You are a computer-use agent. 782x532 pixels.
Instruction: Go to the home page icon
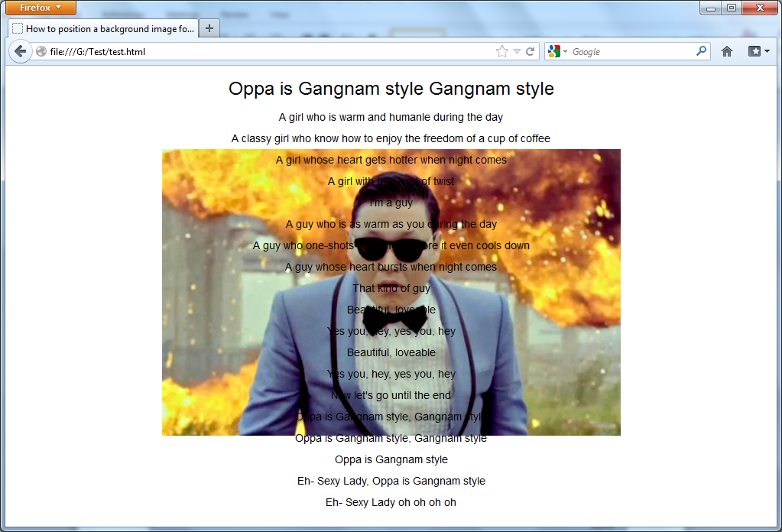pos(727,51)
